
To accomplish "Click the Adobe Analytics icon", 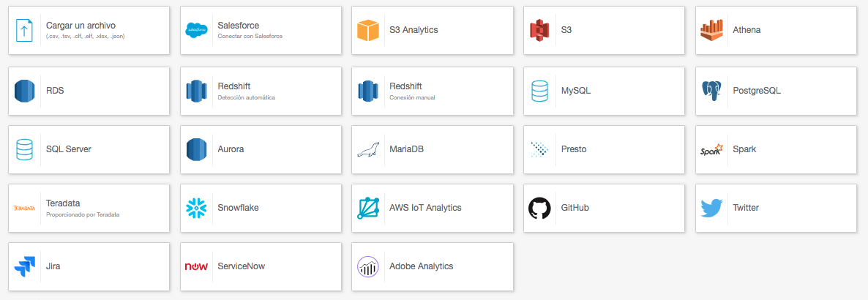I will click(368, 266).
